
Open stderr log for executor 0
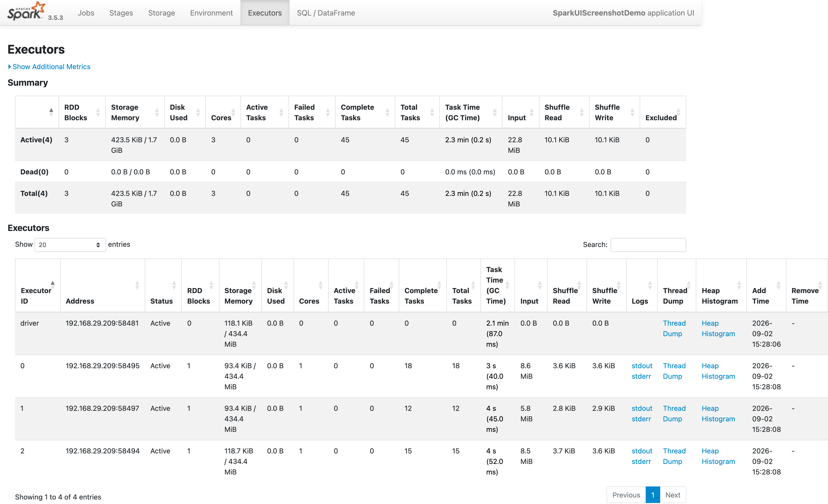tap(641, 376)
